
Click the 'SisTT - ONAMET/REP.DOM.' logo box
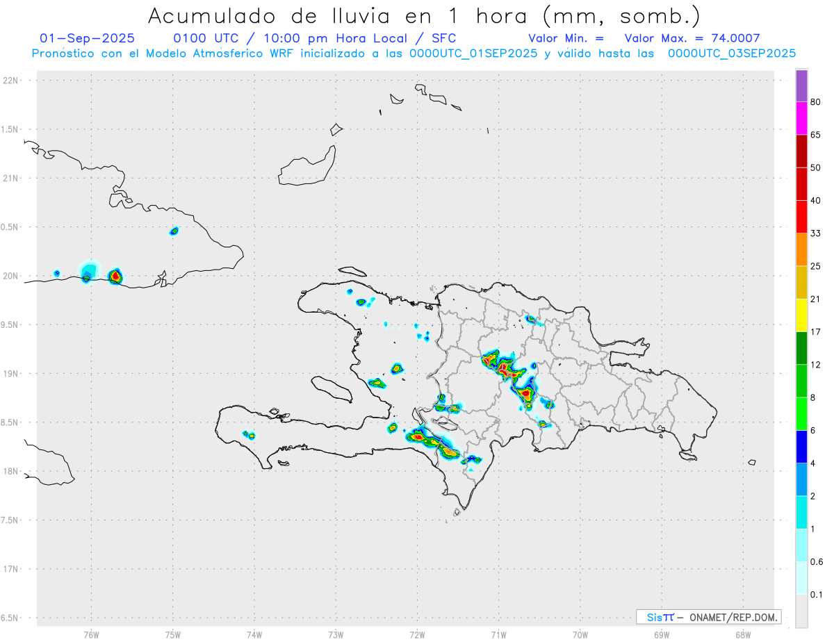point(708,617)
